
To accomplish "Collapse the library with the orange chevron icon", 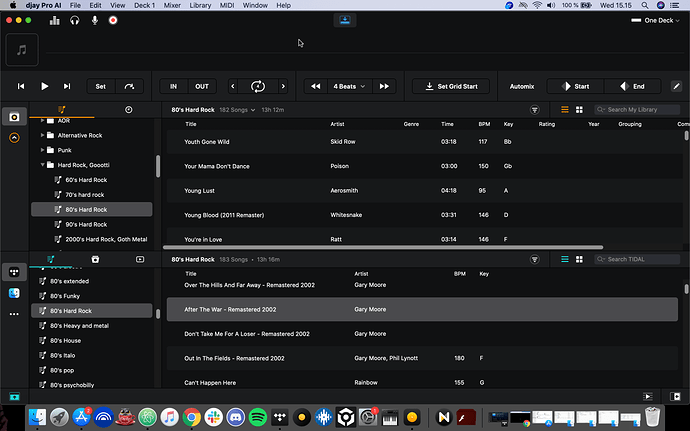I will 14,138.
